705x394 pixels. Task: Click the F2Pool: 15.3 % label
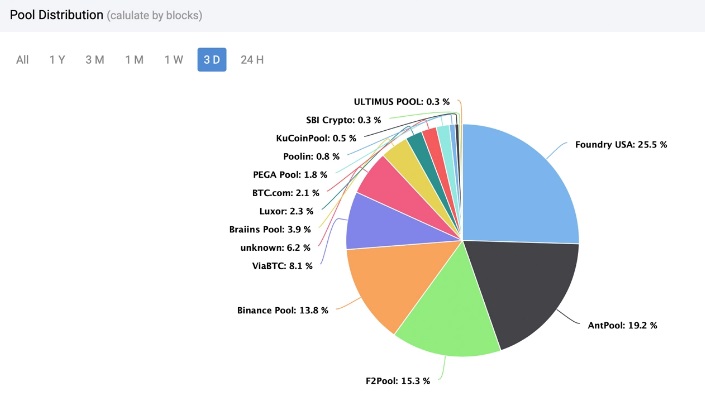tap(397, 381)
